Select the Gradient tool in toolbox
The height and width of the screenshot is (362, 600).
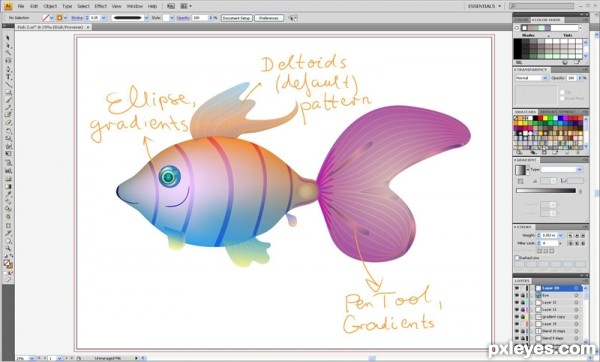(8, 187)
